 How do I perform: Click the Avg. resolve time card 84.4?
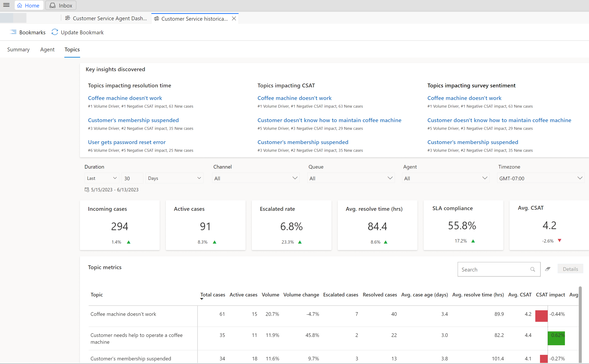click(x=377, y=226)
